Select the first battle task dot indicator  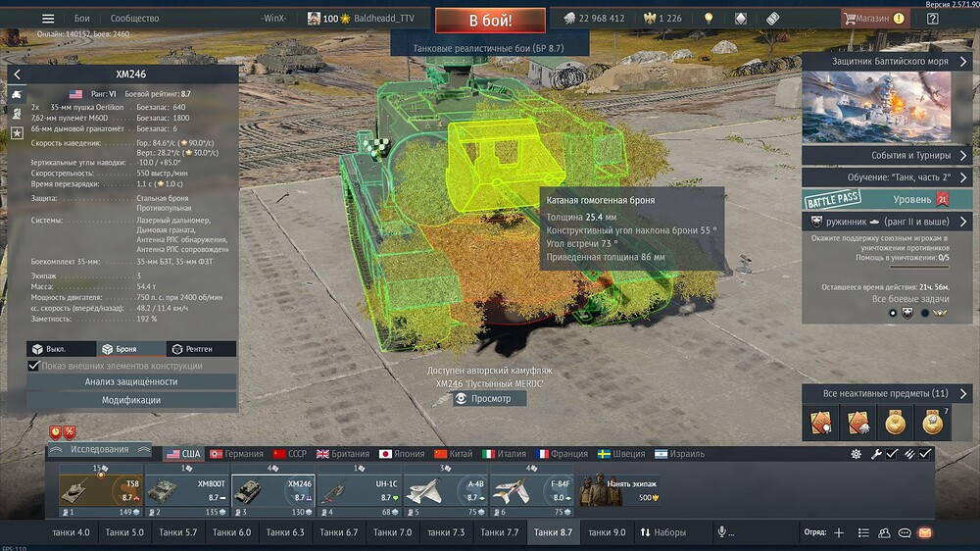[893, 313]
